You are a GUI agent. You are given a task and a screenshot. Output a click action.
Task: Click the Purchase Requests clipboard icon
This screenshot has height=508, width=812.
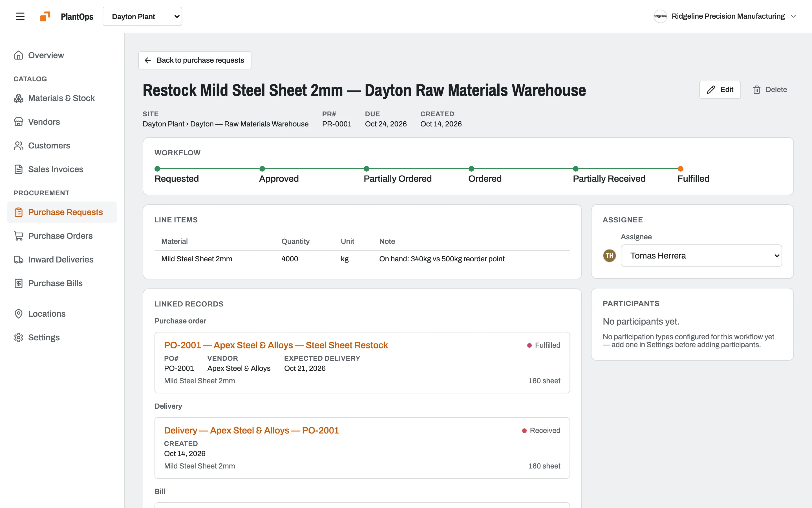coord(18,212)
